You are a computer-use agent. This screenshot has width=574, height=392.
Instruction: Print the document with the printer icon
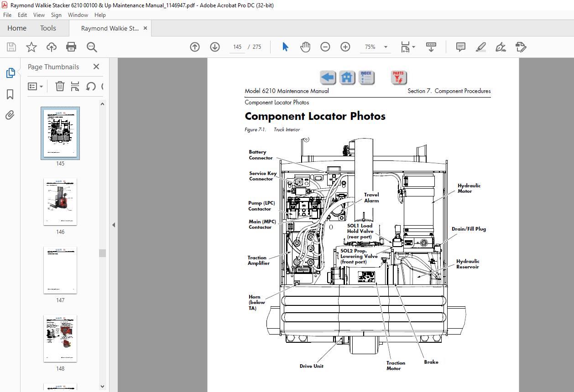71,47
